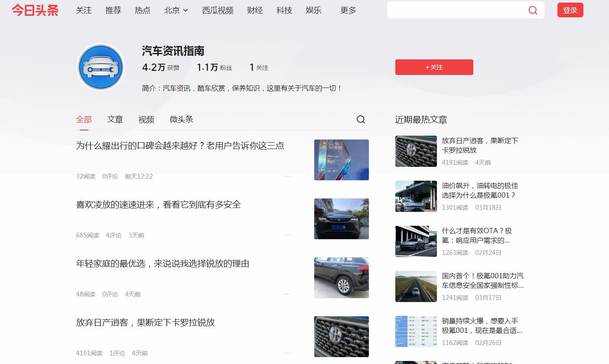Open the article list search icon
Viewport: 609px width, 364px height.
[361, 120]
